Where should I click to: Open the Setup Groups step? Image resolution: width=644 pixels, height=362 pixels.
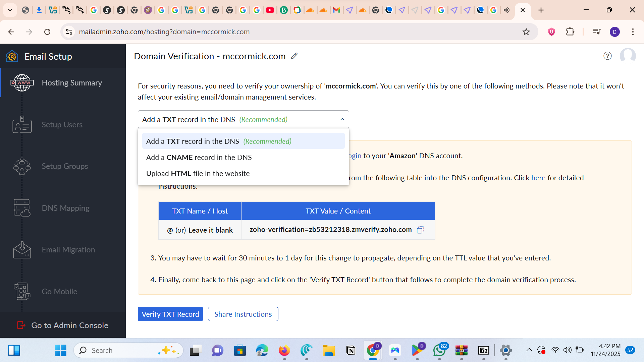click(63, 166)
